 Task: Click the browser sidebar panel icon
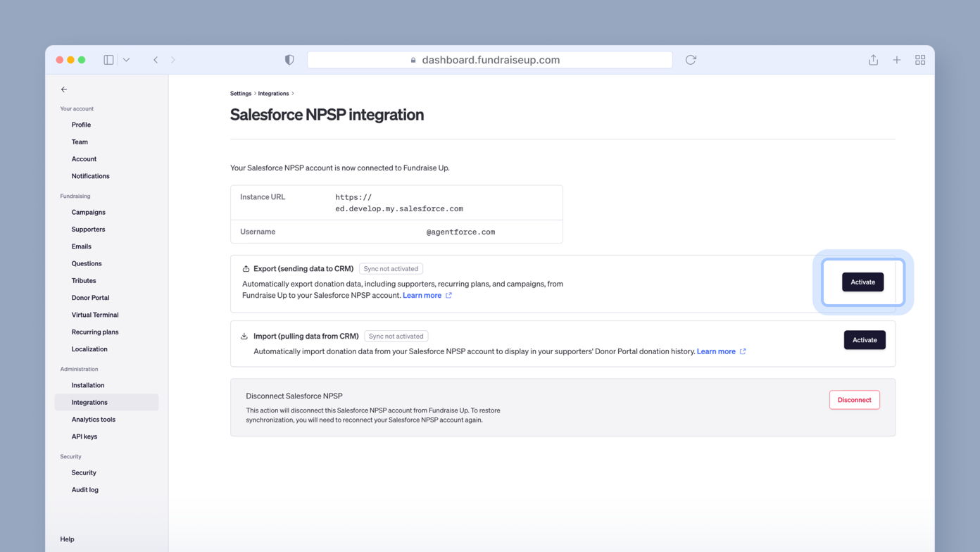[108, 60]
